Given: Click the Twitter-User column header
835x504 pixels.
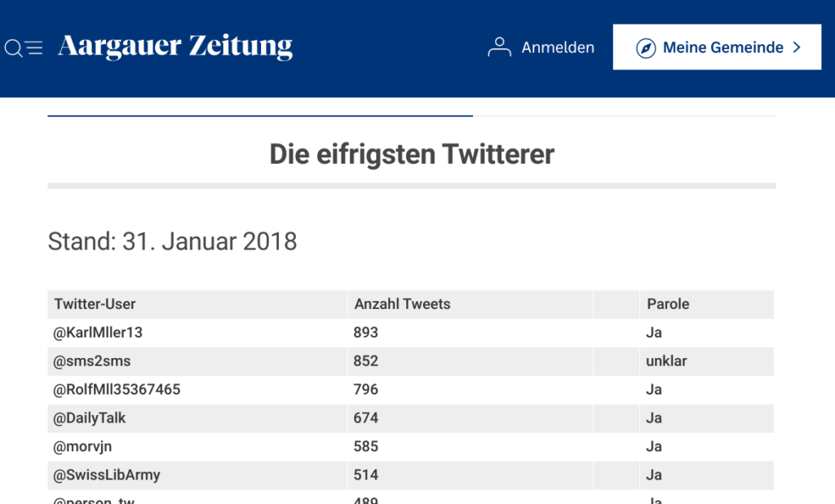Looking at the screenshot, I should pos(95,304).
